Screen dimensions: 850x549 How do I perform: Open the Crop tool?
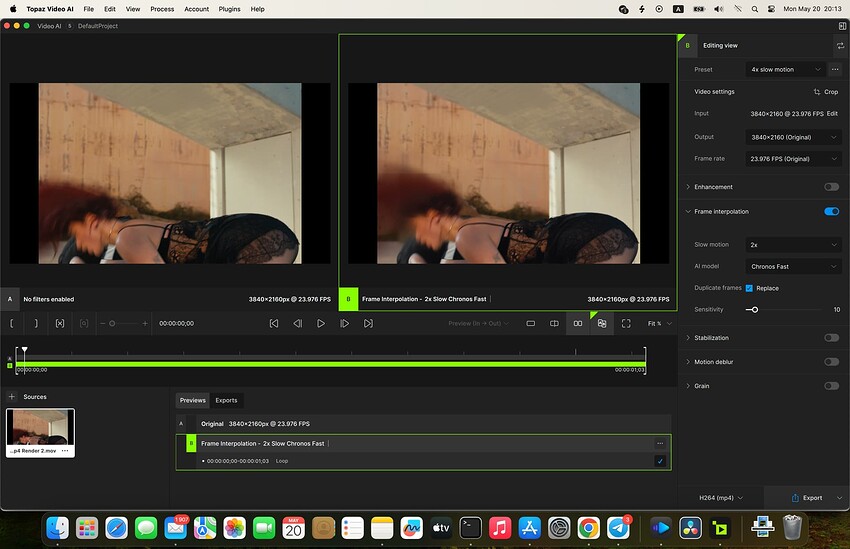pyautogui.click(x=826, y=92)
